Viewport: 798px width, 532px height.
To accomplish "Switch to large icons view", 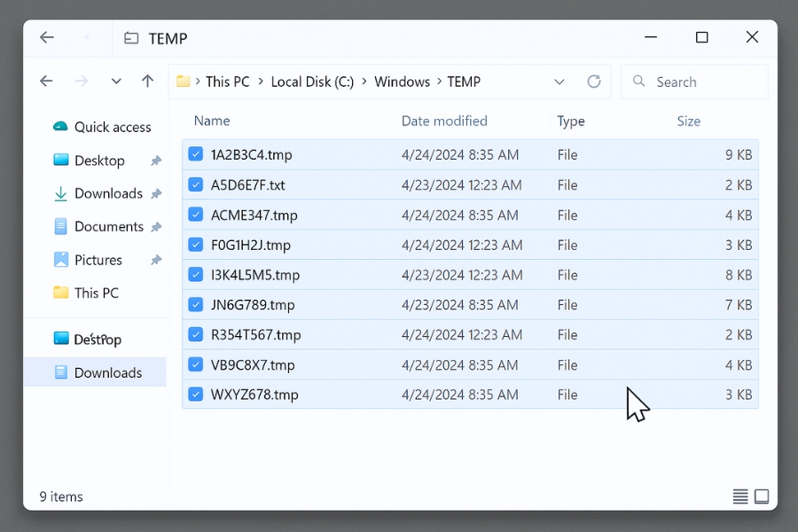I will tap(762, 497).
